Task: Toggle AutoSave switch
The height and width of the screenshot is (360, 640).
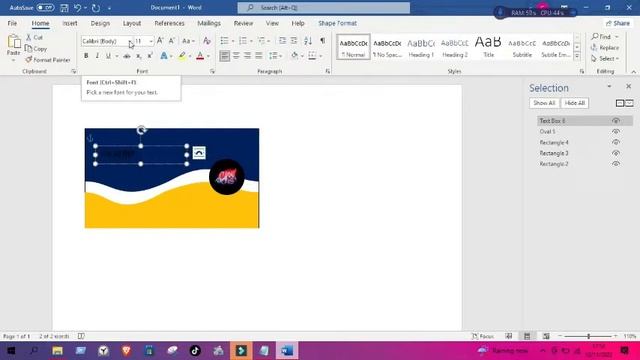Action: point(45,8)
